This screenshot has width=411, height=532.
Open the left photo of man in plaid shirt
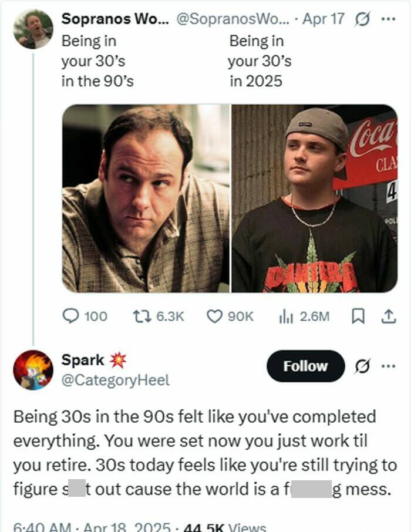click(x=146, y=198)
